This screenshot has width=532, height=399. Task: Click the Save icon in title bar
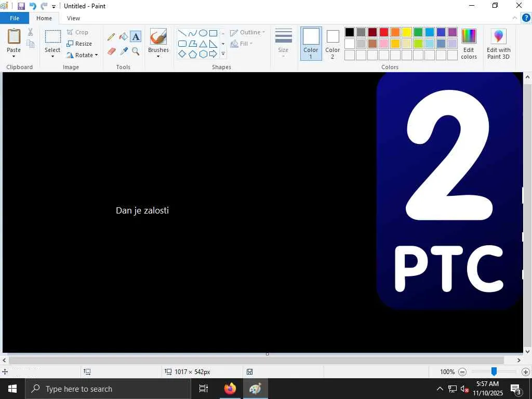(21, 6)
